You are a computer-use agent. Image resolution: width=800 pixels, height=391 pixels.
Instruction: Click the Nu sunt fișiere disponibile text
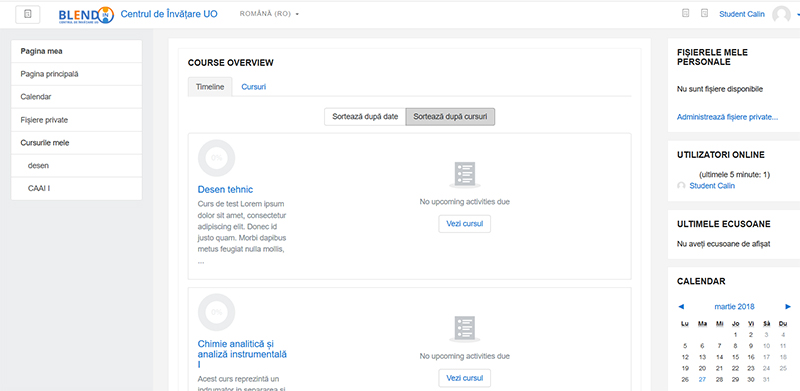coord(720,89)
